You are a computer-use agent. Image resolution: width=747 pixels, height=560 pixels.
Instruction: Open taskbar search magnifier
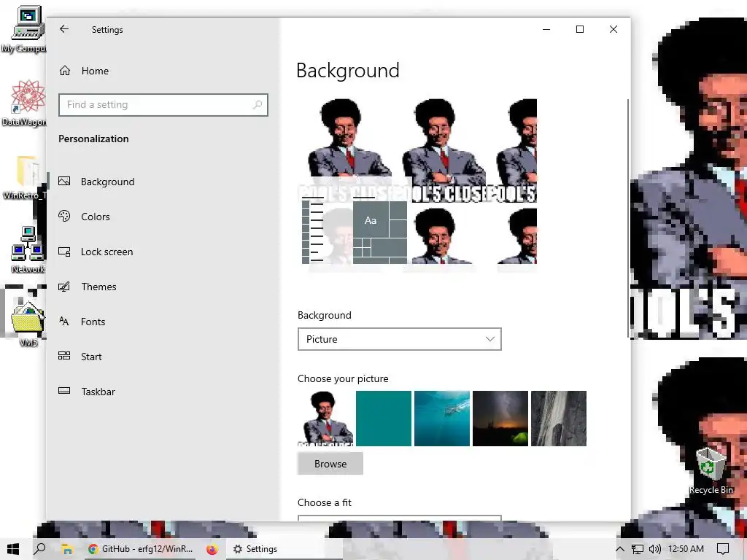point(40,549)
